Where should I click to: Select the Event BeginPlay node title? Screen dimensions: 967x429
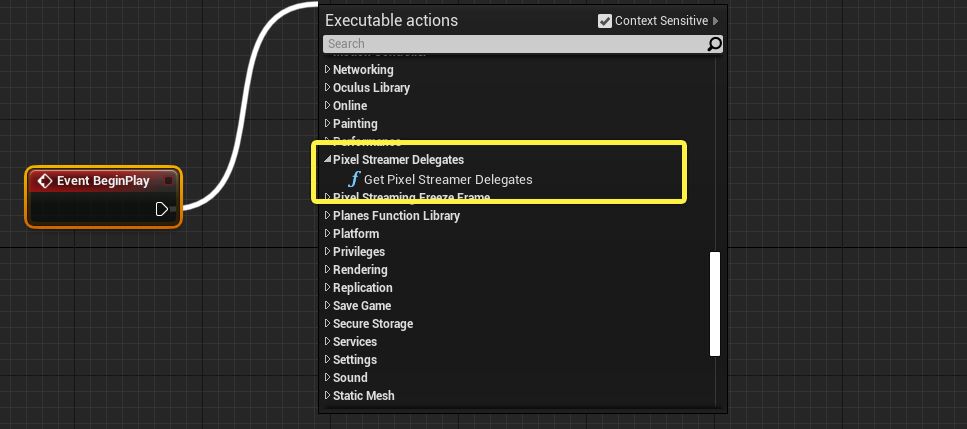coord(103,181)
